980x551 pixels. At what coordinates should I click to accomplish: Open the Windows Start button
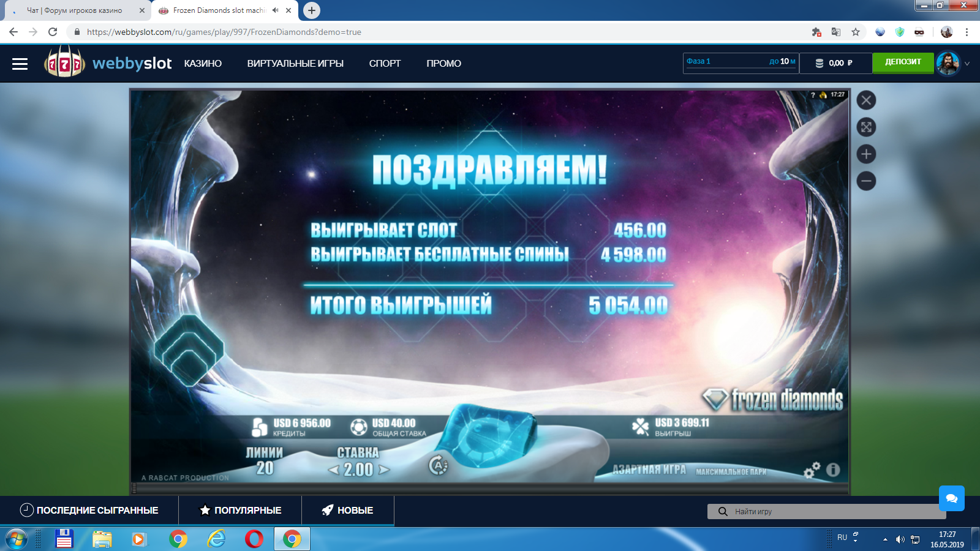[17, 539]
